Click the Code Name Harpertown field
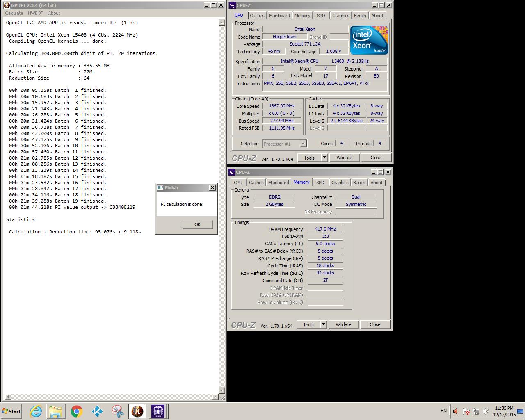 (x=284, y=37)
